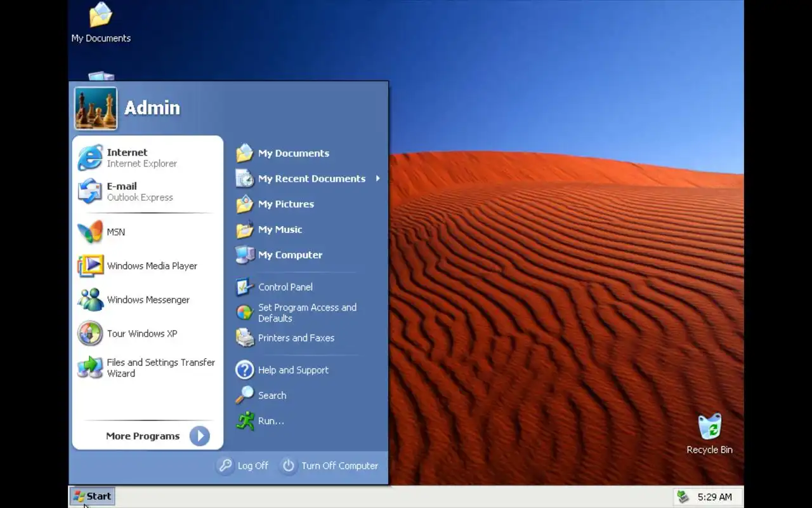Click the Windows Messenger people icon
Screen dimensions: 812x508
click(x=90, y=300)
